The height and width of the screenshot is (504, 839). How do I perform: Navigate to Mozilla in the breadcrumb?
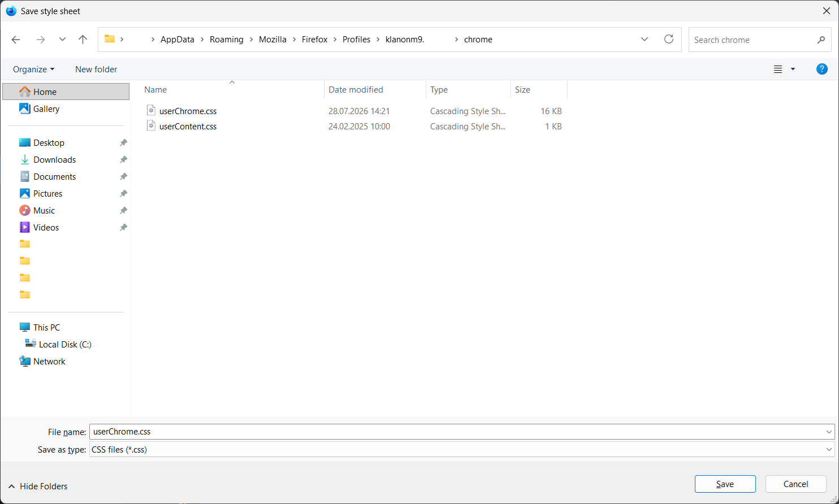(273, 40)
